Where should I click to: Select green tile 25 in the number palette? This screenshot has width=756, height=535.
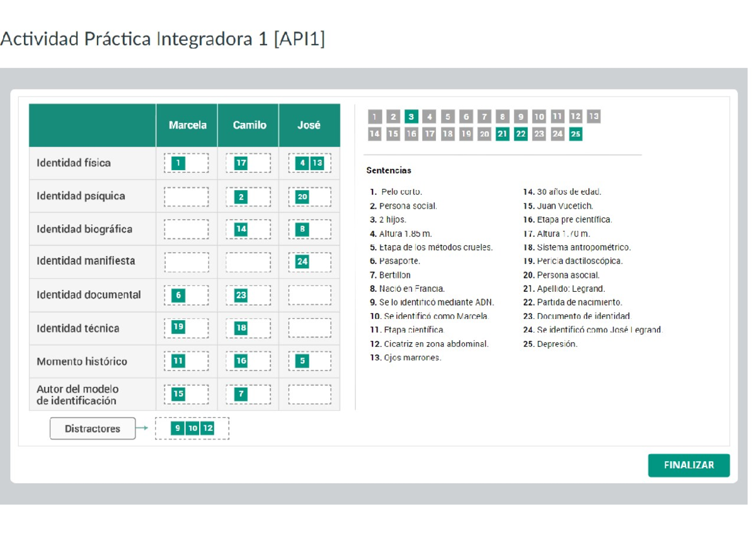[575, 134]
